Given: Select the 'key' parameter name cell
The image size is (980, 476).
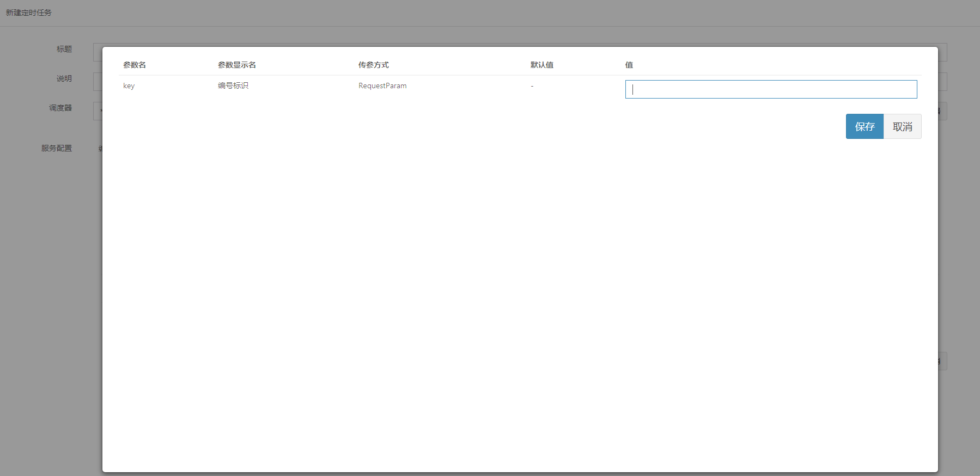Looking at the screenshot, I should (x=129, y=86).
